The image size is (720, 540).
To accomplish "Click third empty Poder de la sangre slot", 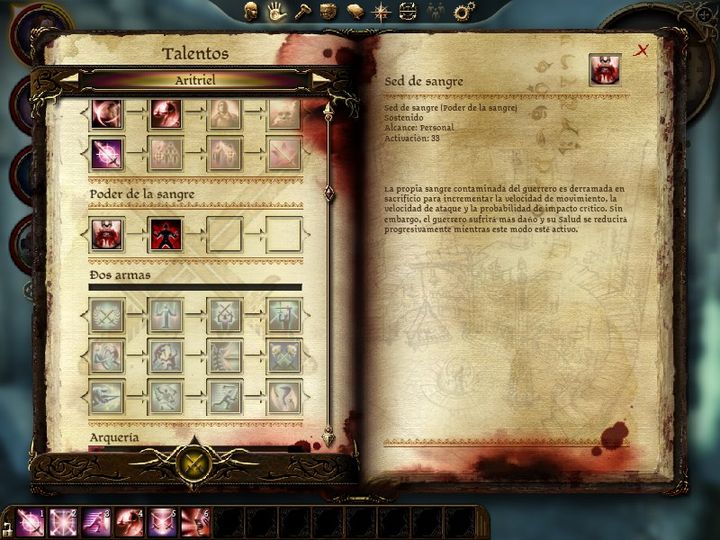I will pyautogui.click(x=225, y=234).
